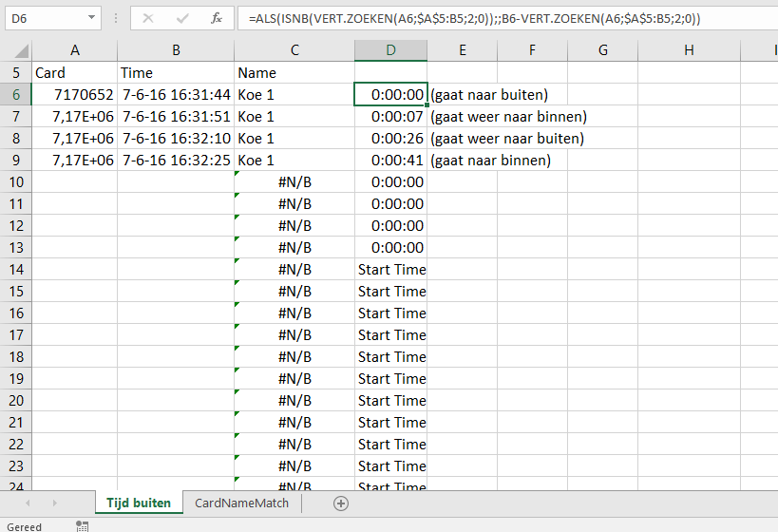The height and width of the screenshot is (532, 778).
Task: Select column C header
Action: coord(294,50)
